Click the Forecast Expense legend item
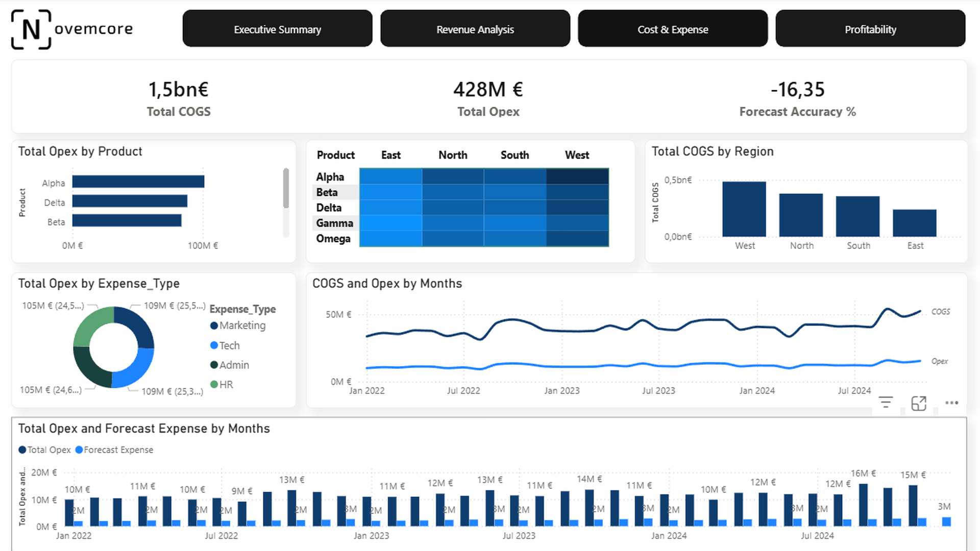The image size is (980, 551). [x=114, y=449]
